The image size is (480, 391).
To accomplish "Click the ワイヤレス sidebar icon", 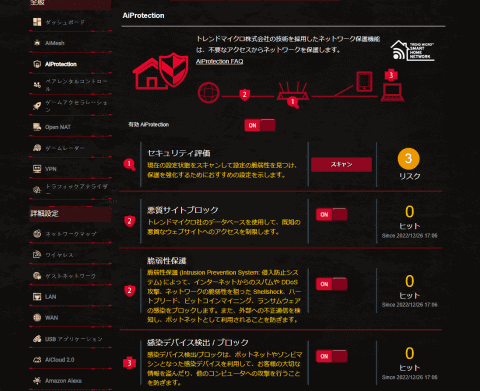I will 37,255.
